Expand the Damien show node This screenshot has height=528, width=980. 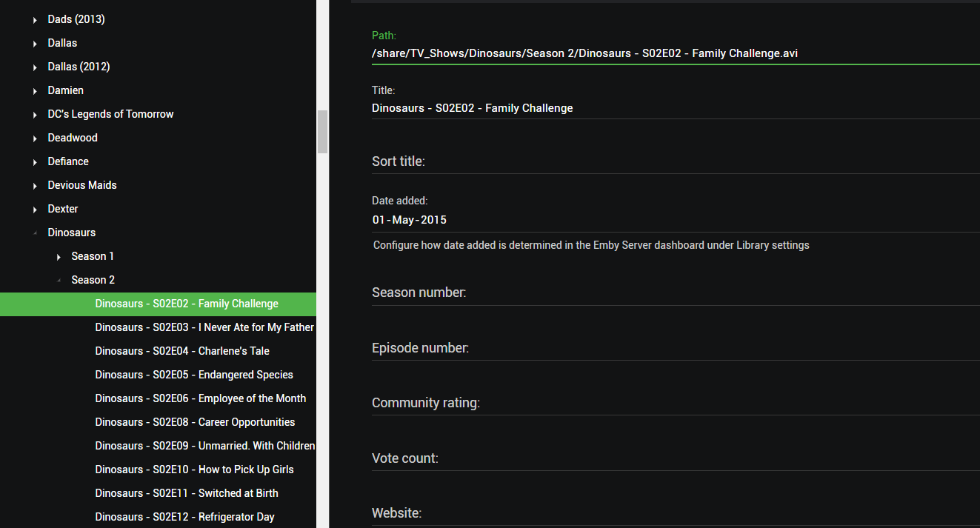tap(34, 90)
